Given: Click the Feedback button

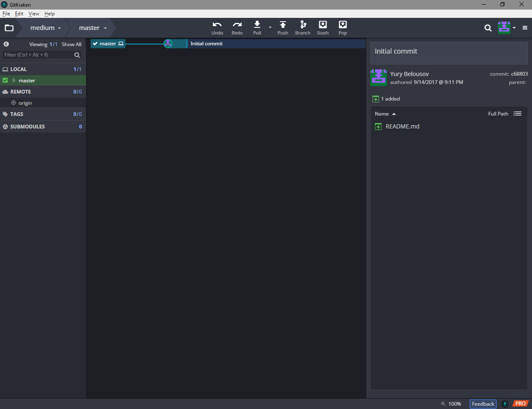Looking at the screenshot, I should click(x=483, y=404).
